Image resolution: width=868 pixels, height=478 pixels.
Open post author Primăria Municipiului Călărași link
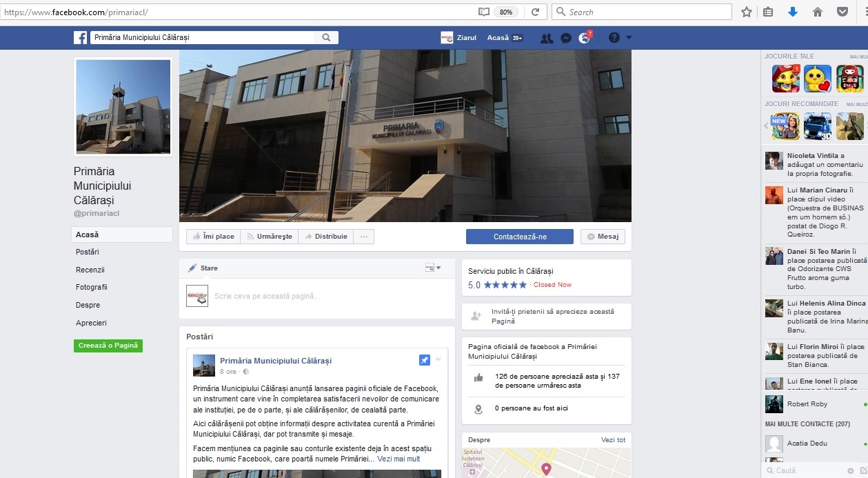point(276,361)
